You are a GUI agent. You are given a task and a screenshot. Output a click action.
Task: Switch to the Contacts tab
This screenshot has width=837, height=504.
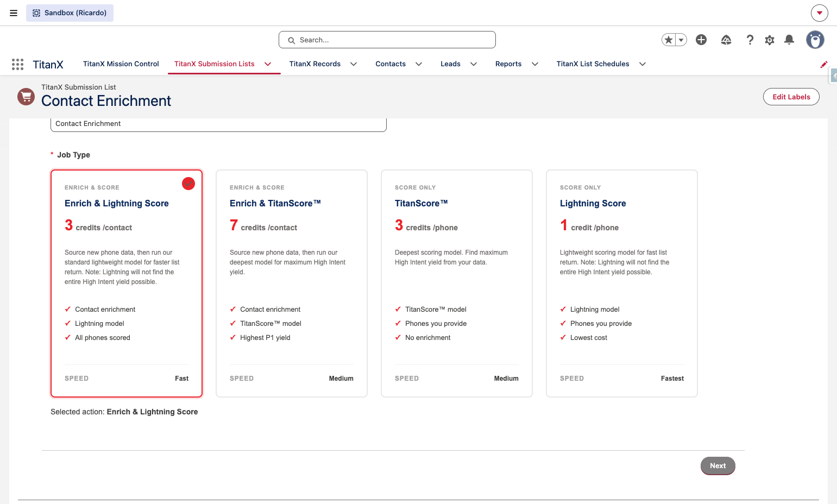391,64
